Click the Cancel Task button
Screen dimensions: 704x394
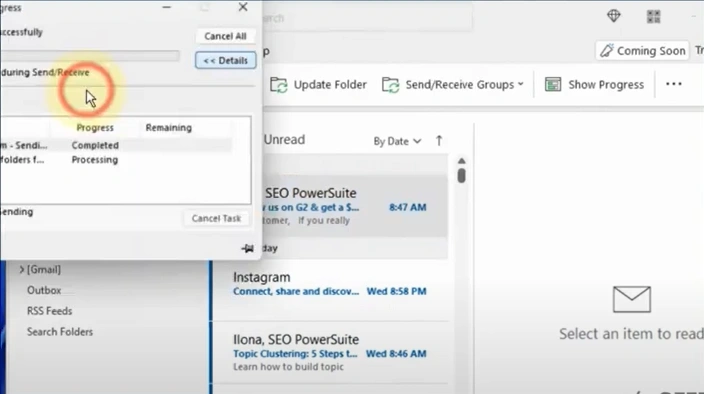pos(216,218)
